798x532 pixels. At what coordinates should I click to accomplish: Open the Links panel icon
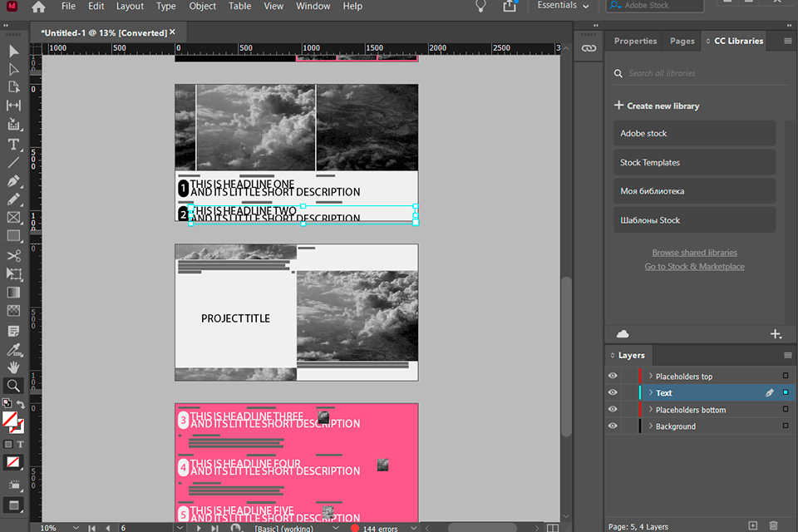[x=589, y=48]
